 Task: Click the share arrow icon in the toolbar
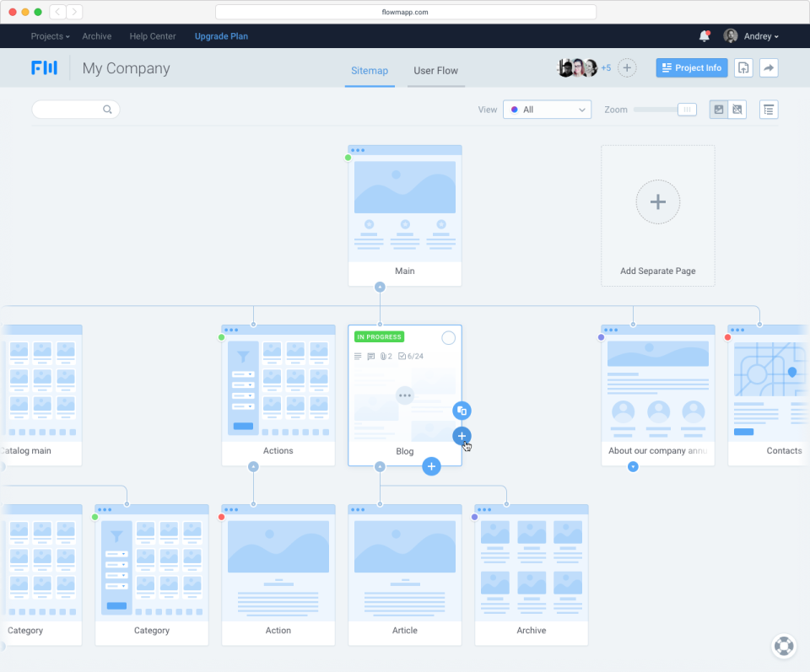click(769, 67)
